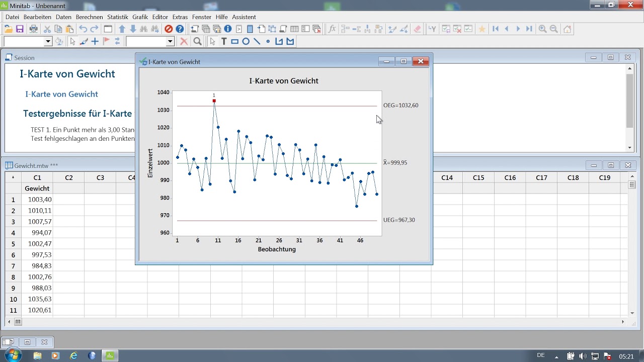The image size is (644, 362).
Task: Open the Statistik menu
Action: [118, 17]
